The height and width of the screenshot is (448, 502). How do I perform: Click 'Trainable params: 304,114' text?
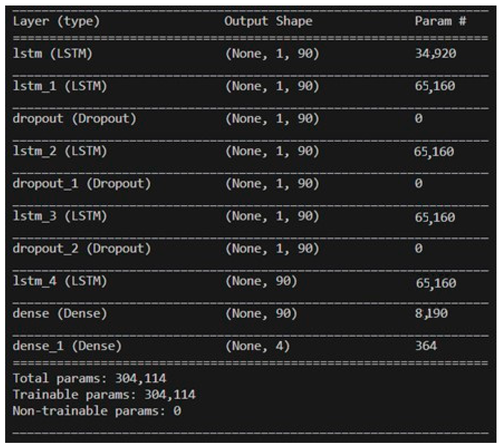[104, 395]
